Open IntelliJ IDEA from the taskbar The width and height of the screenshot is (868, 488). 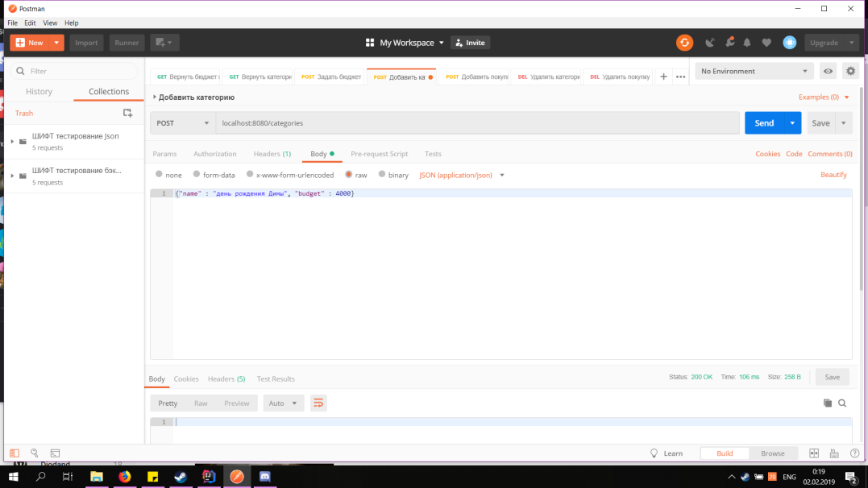(x=209, y=477)
